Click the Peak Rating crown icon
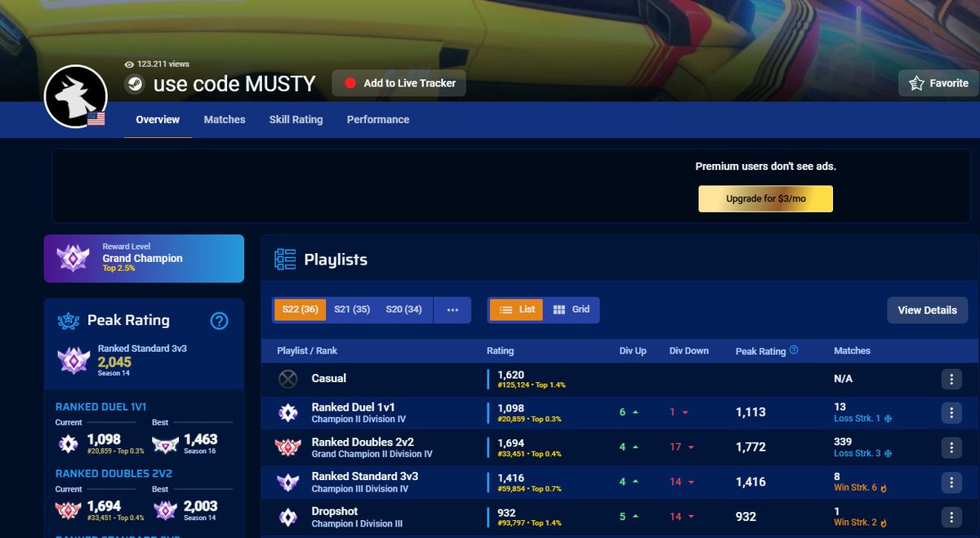 pyautogui.click(x=68, y=321)
